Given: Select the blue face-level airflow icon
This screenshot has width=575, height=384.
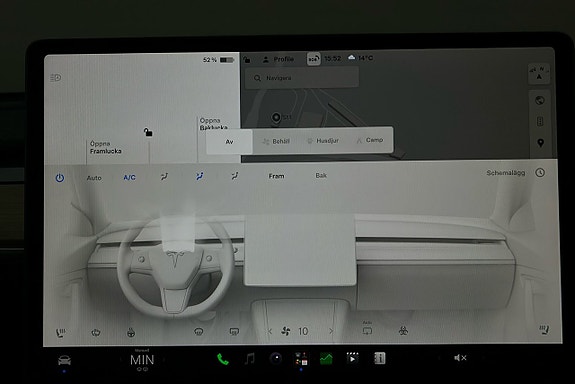Looking at the screenshot, I should (199, 176).
